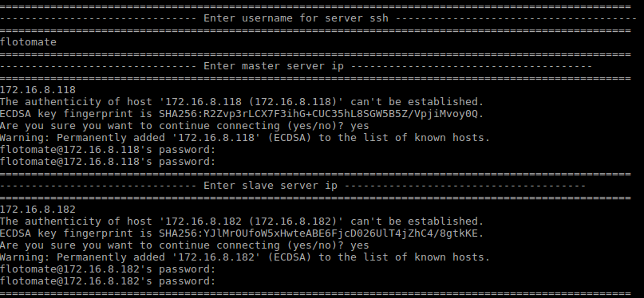Click the last flotomate@172.16.8.182's password prompt
The height and width of the screenshot is (298, 644).
(x=108, y=281)
